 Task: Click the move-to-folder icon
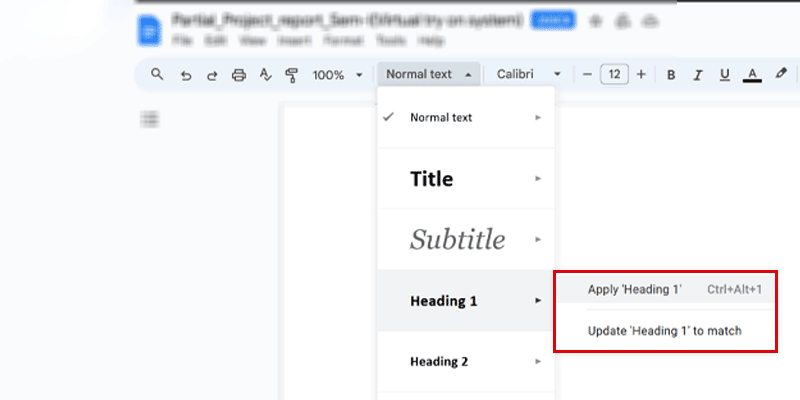(622, 21)
